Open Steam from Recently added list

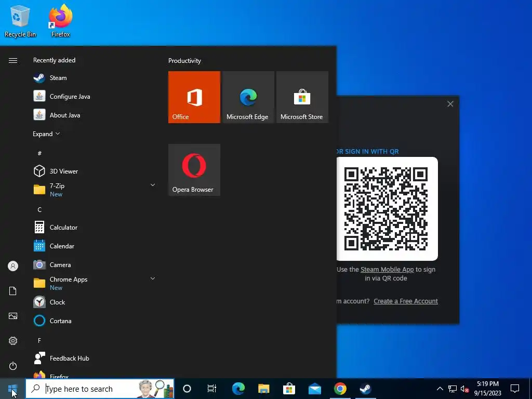95,78
